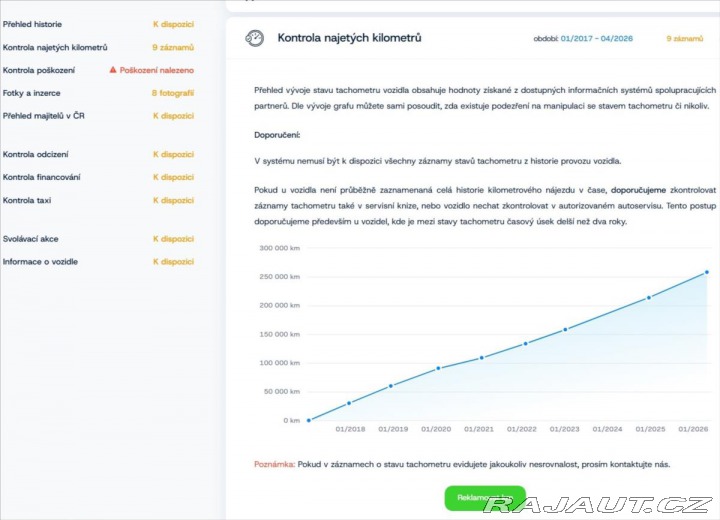Click the chart data point near 01/2025
Screen dimensions: 720x520
[649, 298]
